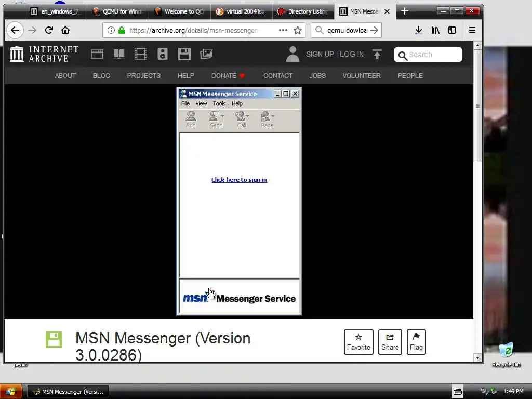Bookmark this page with the star icon
Screen dimensions: 532x399
tap(298, 30)
